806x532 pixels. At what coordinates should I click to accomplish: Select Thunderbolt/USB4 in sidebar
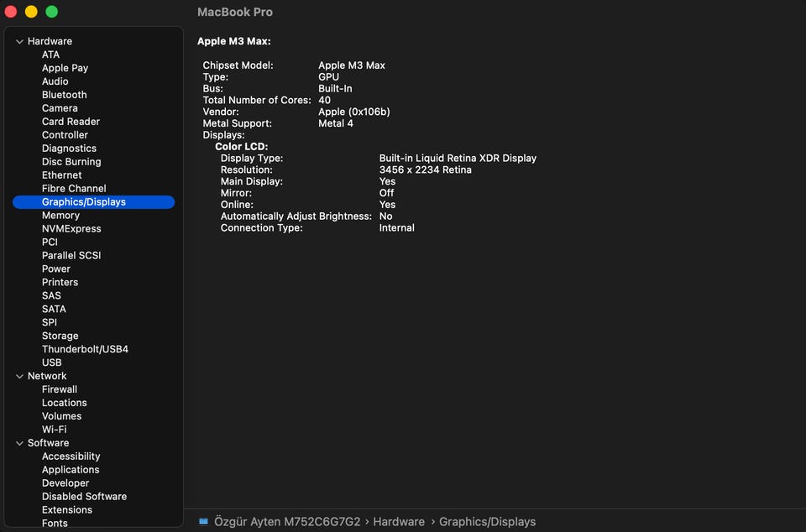85,349
